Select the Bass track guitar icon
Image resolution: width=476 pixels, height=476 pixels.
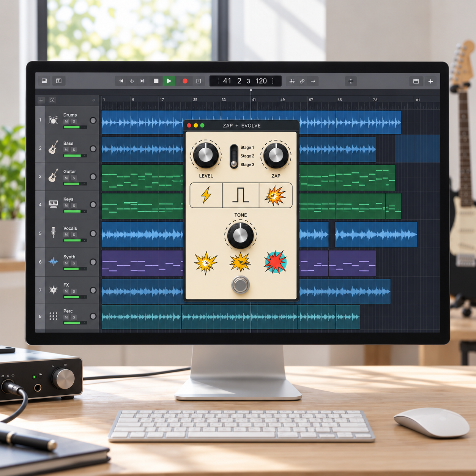(53, 148)
